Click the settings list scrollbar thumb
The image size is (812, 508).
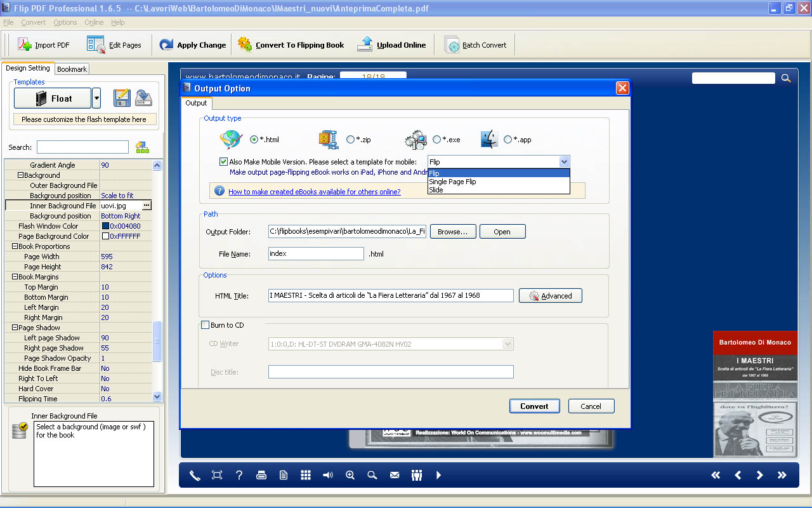coord(157,342)
